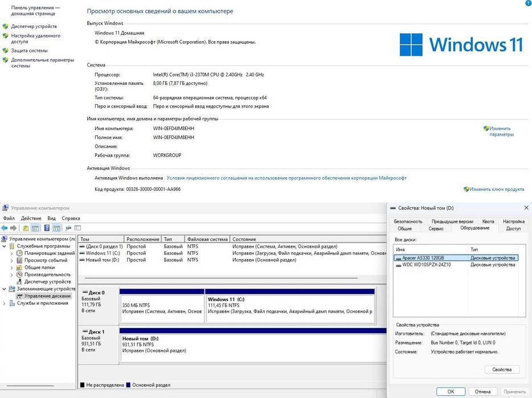Toggle the Show/Hide Console Tree toolbar icon

click(x=35, y=228)
